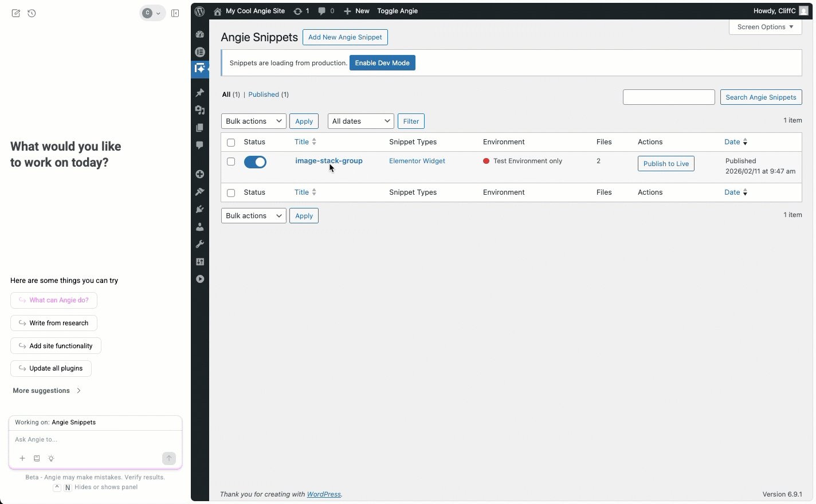Enable Dev Mode for snippets
This screenshot has height=504, width=816.
point(382,62)
